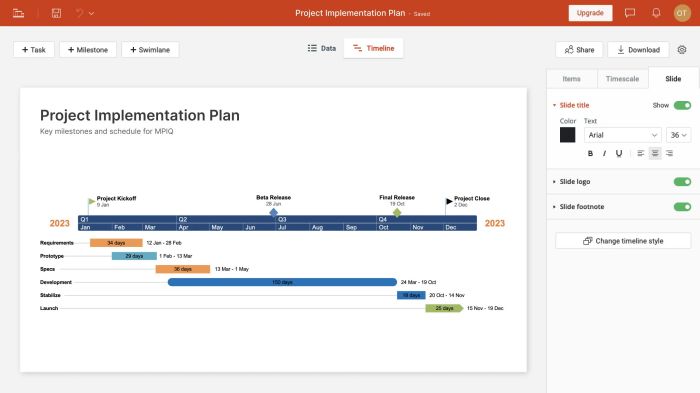
Task: Disable the Slide footnote toggle
Action: pos(682,207)
